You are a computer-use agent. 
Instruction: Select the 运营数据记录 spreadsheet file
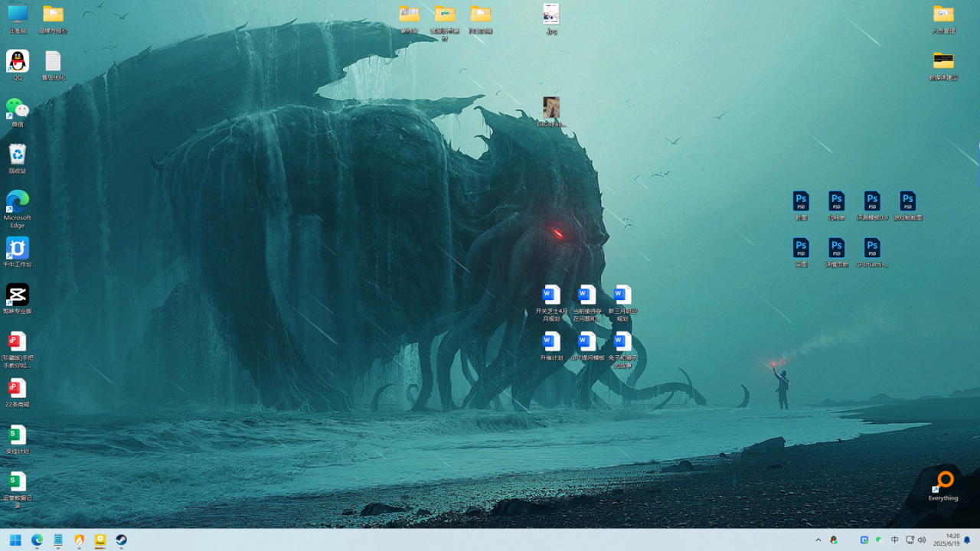[18, 489]
